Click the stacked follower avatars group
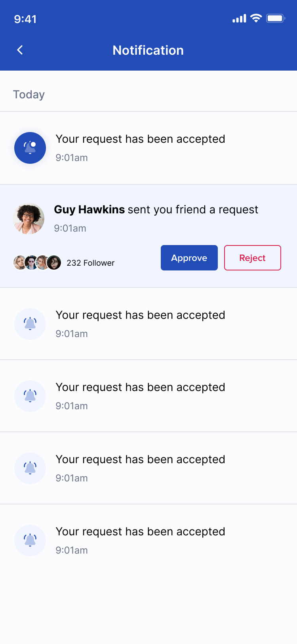 click(37, 263)
